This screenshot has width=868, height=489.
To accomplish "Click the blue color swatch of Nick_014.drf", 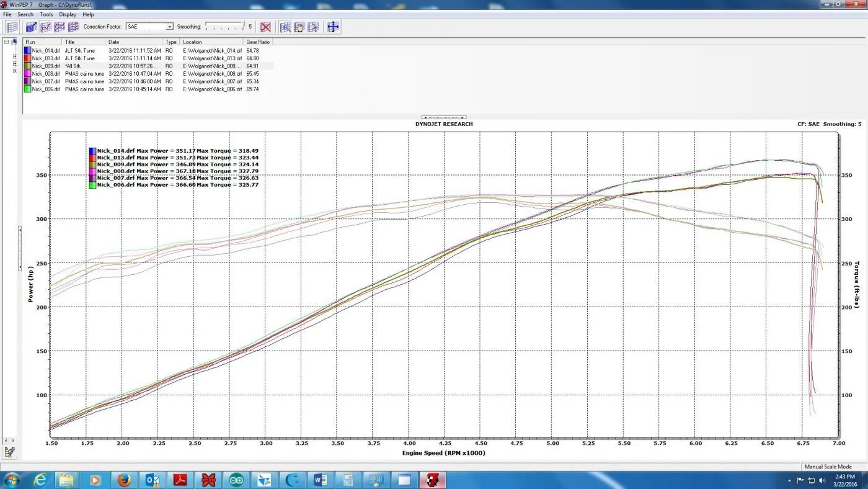I will pyautogui.click(x=27, y=50).
